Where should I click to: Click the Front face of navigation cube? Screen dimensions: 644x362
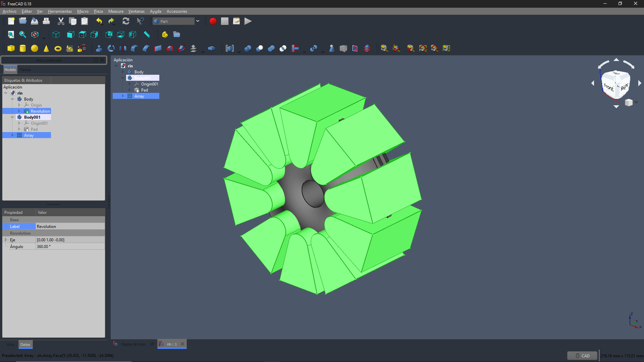(608, 87)
